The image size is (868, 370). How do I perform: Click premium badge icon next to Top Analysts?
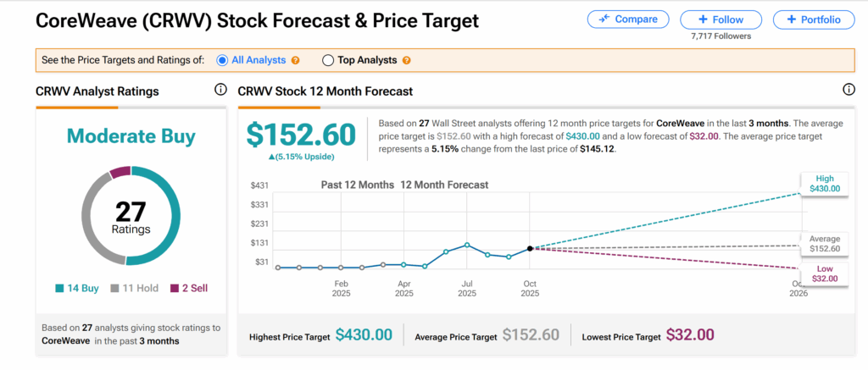pos(407,60)
